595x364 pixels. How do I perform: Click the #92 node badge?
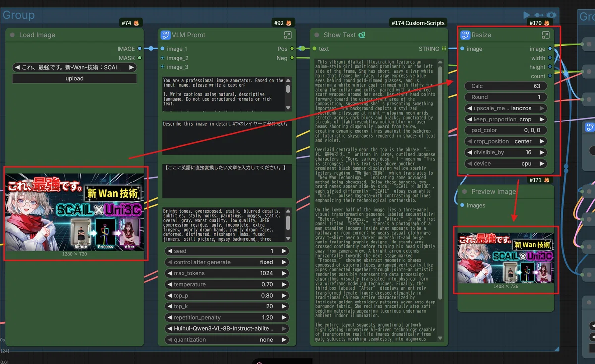coord(284,23)
